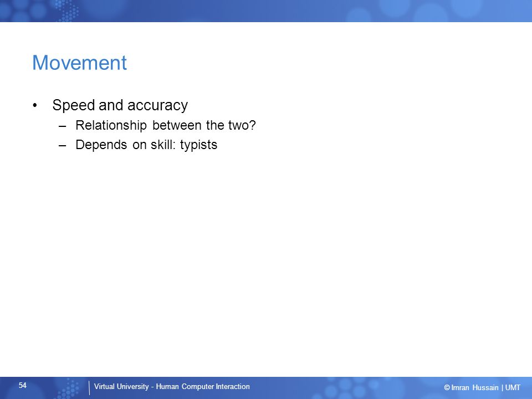This screenshot has height=399, width=532.
Task: Click the "© Imran Hussain | UMT" copyright text
Action: tap(482, 387)
